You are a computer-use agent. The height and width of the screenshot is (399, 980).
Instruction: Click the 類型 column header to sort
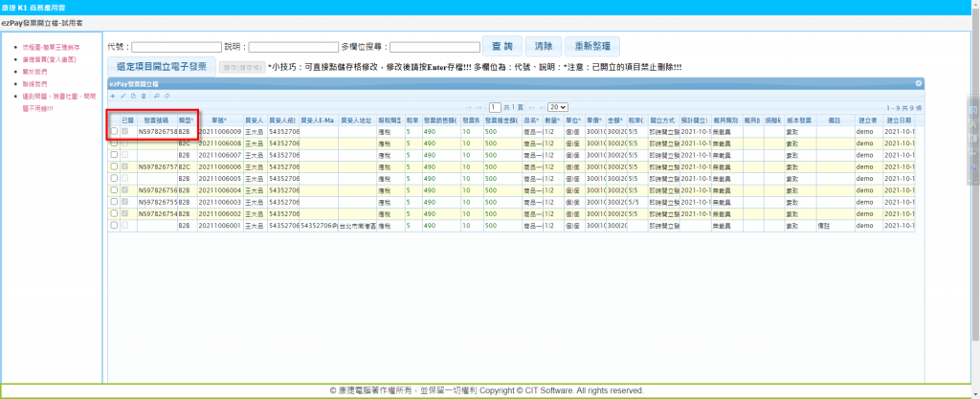(x=186, y=120)
